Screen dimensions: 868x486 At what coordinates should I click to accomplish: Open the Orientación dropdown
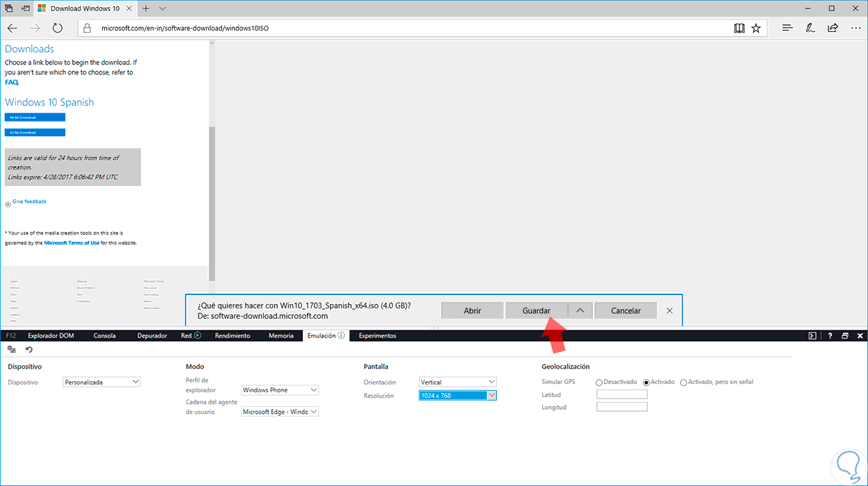[x=458, y=382]
